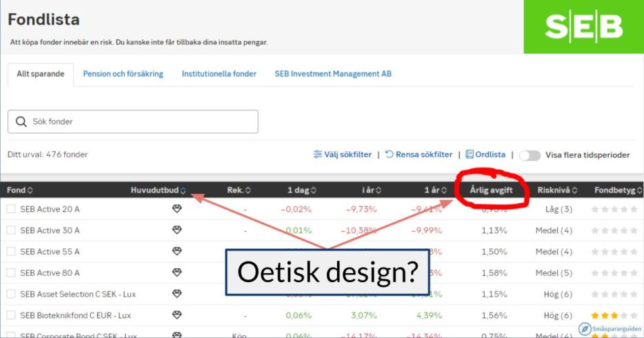Sort by Risknivå column
Image resolution: width=644 pixels, height=338 pixels.
click(557, 190)
